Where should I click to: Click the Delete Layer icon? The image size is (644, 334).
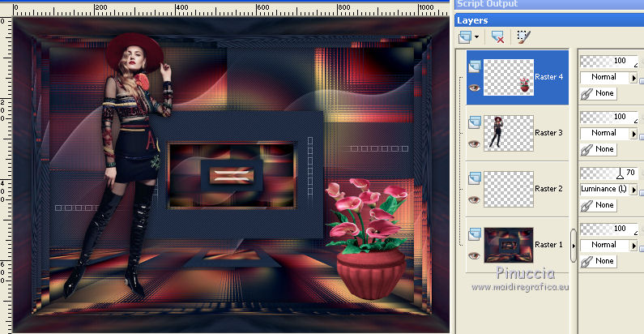497,37
